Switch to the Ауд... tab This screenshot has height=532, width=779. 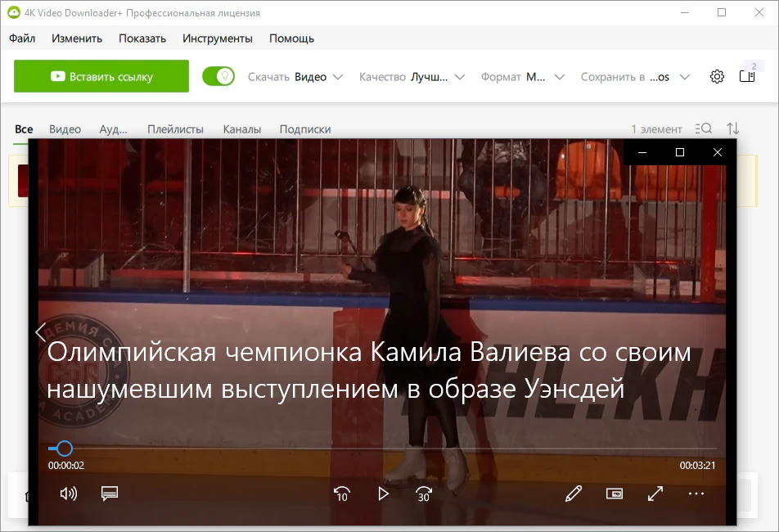[113, 129]
